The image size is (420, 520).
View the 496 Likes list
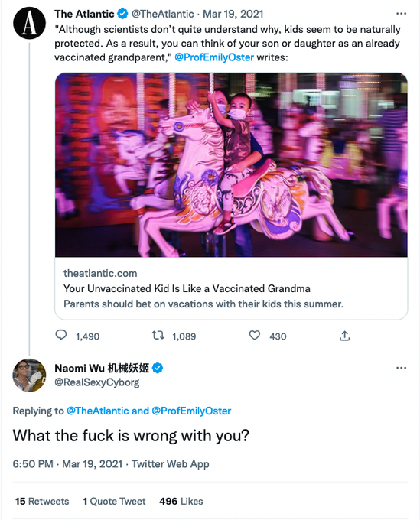point(181,501)
